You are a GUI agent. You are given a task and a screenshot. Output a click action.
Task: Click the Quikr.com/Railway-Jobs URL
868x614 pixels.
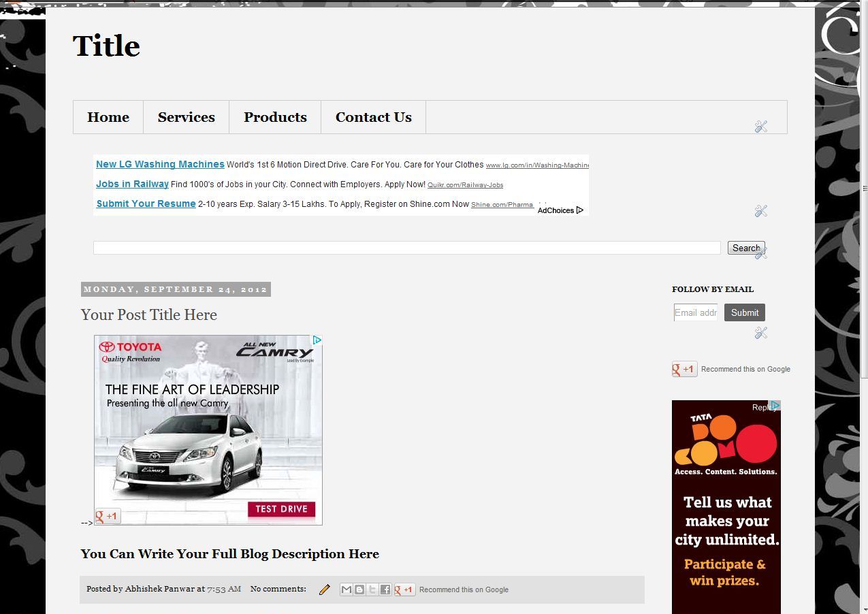[x=465, y=185]
